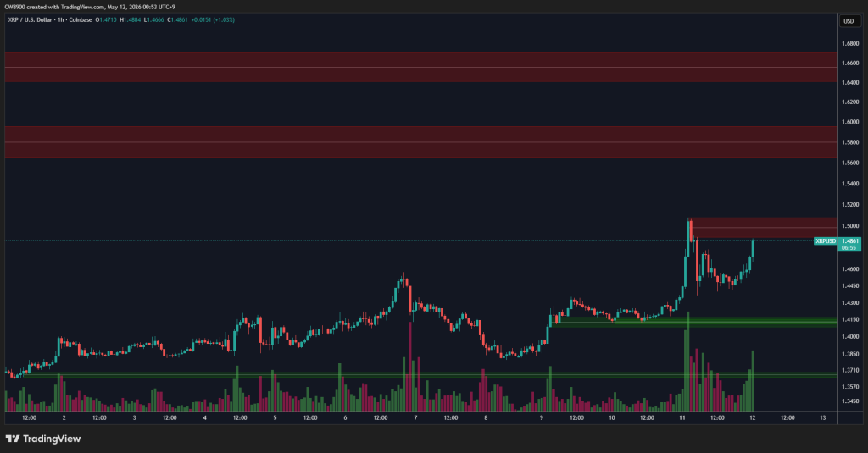Click the 1.5000 price axis label
868x453 pixels.
coord(850,226)
